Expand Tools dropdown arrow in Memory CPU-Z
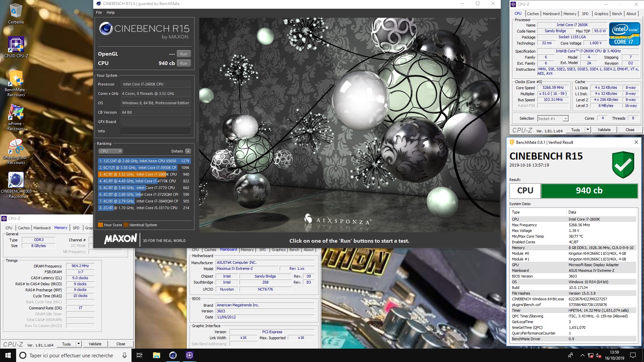This screenshot has height=362, width=644. point(78,344)
